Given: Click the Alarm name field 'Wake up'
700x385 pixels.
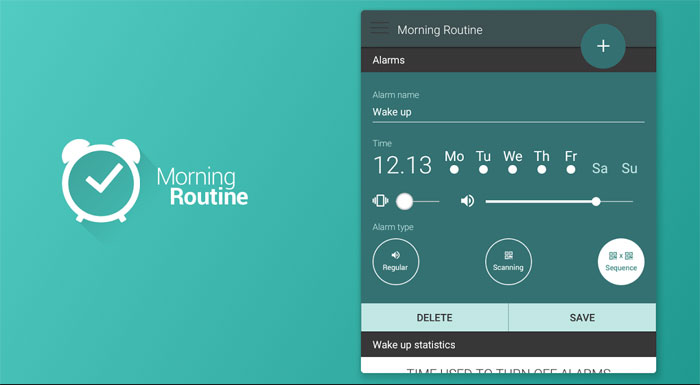Looking at the screenshot, I should [x=508, y=113].
